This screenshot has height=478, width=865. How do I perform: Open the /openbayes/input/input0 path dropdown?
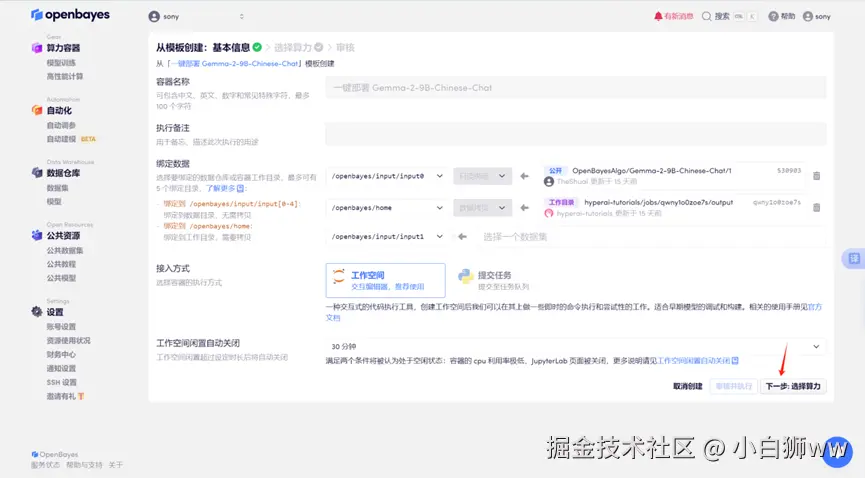click(x=387, y=176)
